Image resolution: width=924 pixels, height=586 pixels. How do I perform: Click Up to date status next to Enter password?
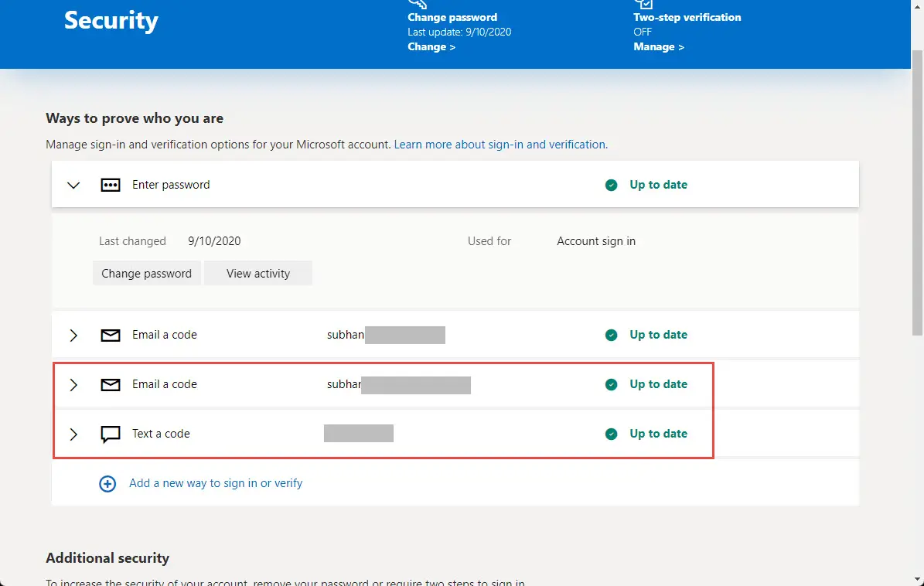pos(658,185)
